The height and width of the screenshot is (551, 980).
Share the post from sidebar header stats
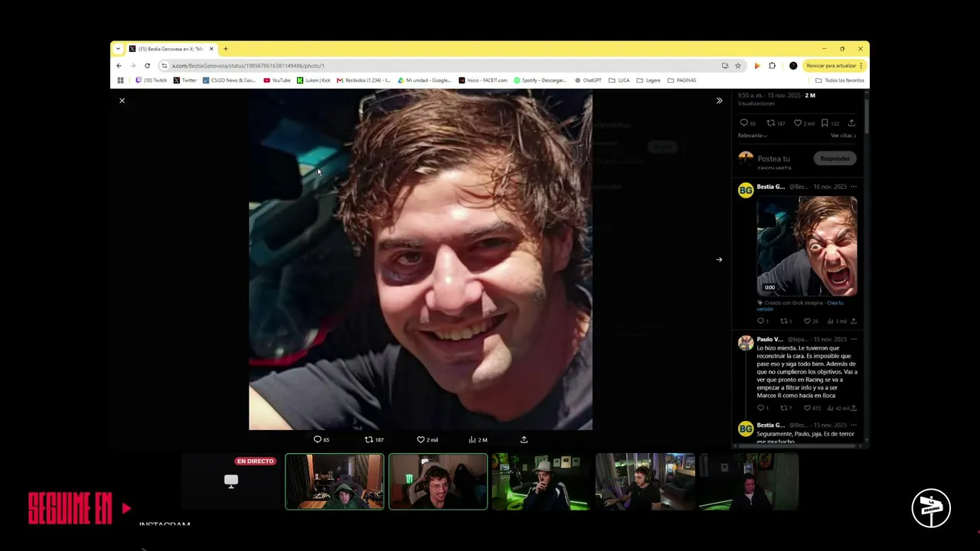pos(852,122)
